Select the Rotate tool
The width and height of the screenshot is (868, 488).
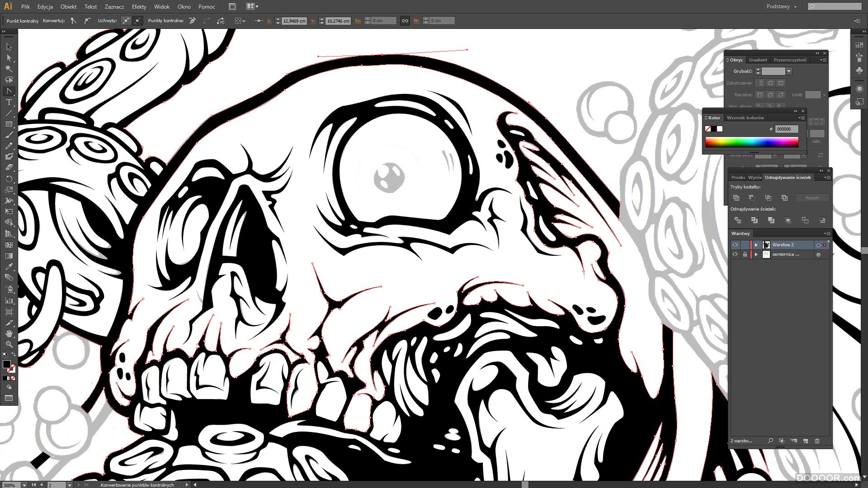click(x=9, y=179)
